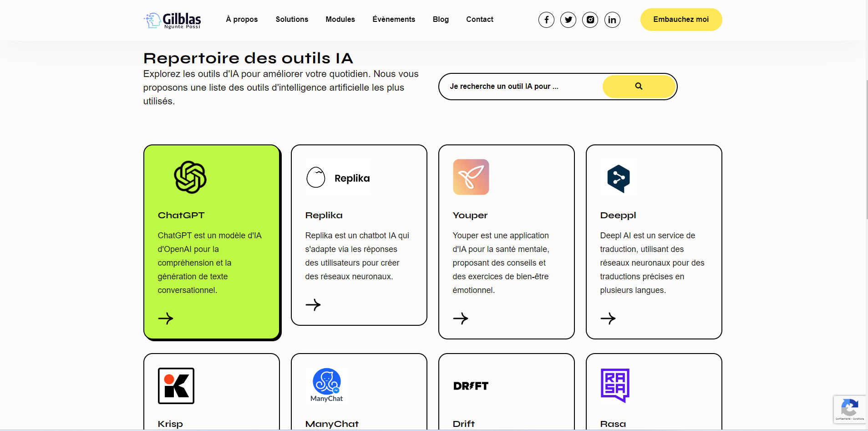This screenshot has width=868, height=431.
Task: Click the Youper description text
Action: click(501, 263)
